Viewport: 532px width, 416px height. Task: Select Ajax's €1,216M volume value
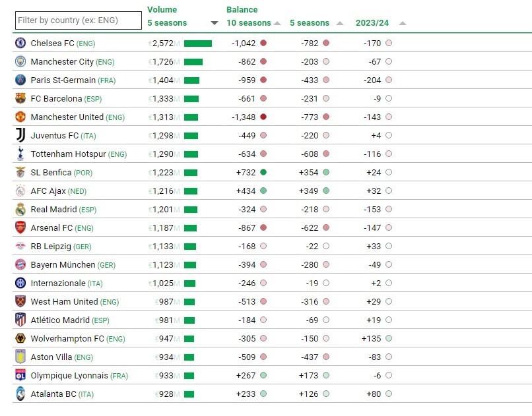[x=164, y=191]
